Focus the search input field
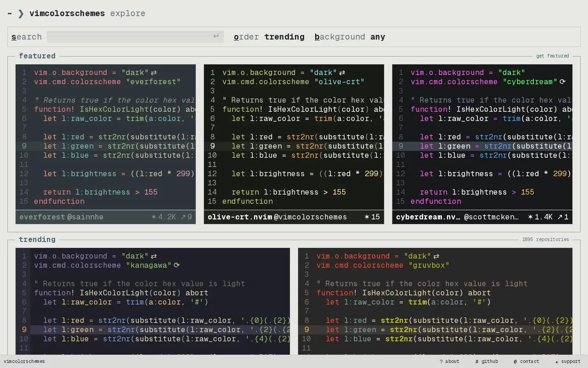 tap(135, 37)
